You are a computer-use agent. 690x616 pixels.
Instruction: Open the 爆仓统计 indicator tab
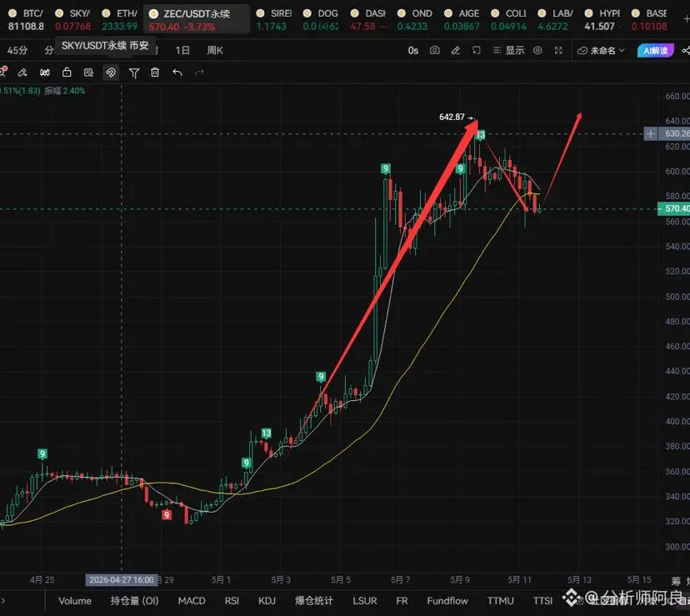[x=314, y=601]
